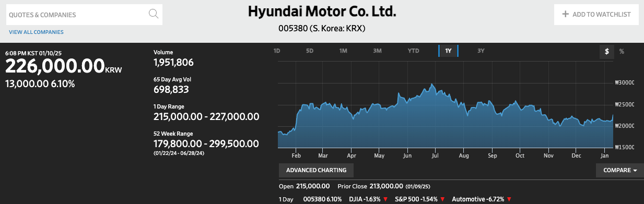The height and width of the screenshot is (204, 644).
Task: Select the YTD chart range
Action: click(414, 51)
